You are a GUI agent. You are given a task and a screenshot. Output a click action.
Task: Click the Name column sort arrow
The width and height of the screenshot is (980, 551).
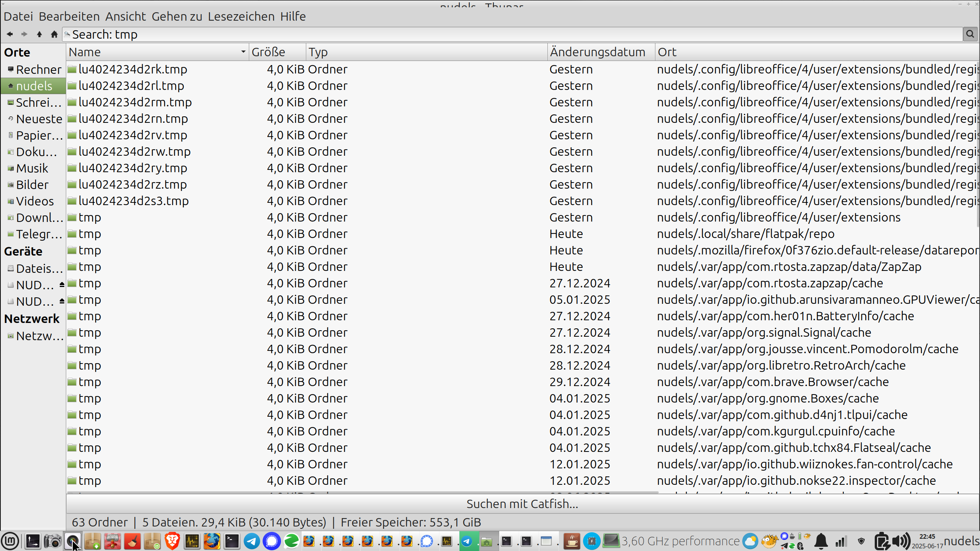pyautogui.click(x=243, y=52)
